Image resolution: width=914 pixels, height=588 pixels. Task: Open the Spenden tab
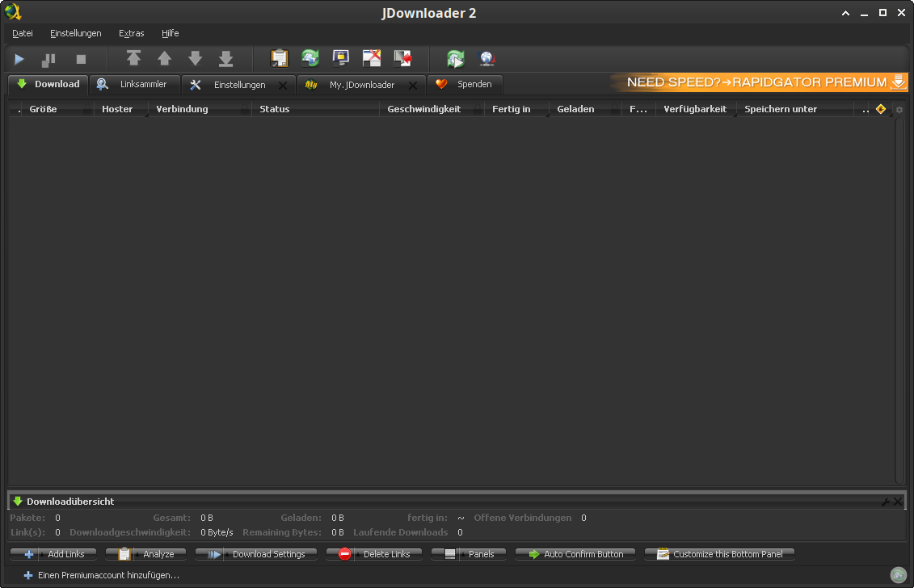[465, 85]
